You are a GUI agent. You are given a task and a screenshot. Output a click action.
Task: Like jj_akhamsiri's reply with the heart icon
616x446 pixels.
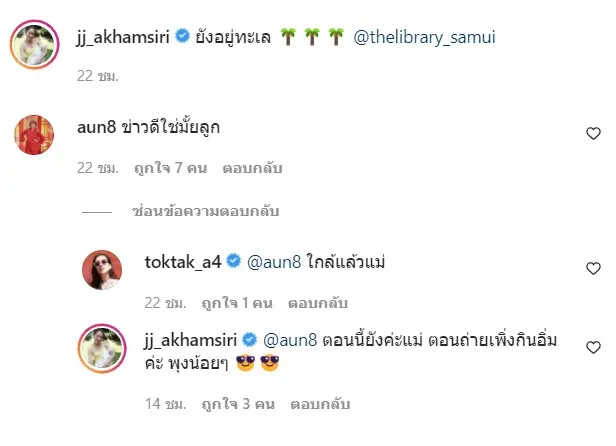tap(593, 347)
